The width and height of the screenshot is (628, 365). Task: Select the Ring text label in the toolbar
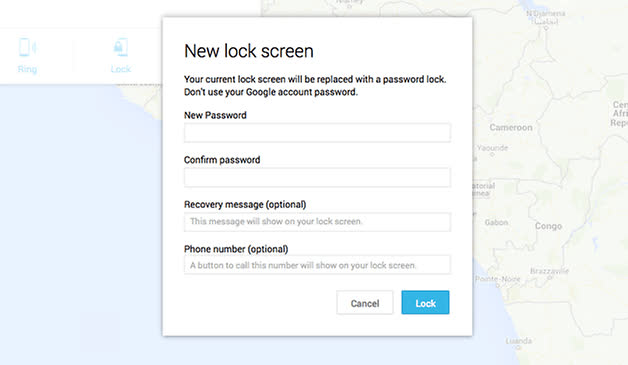[27, 69]
